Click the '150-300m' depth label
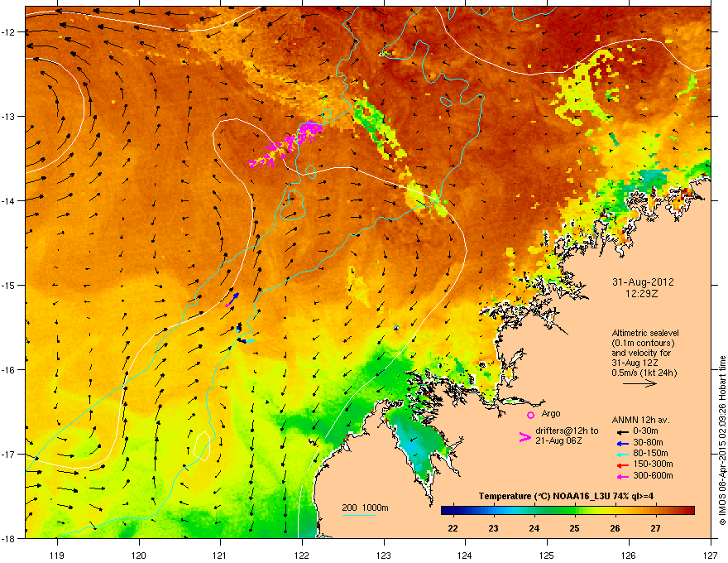This screenshot has width=728, height=563. pyautogui.click(x=653, y=464)
